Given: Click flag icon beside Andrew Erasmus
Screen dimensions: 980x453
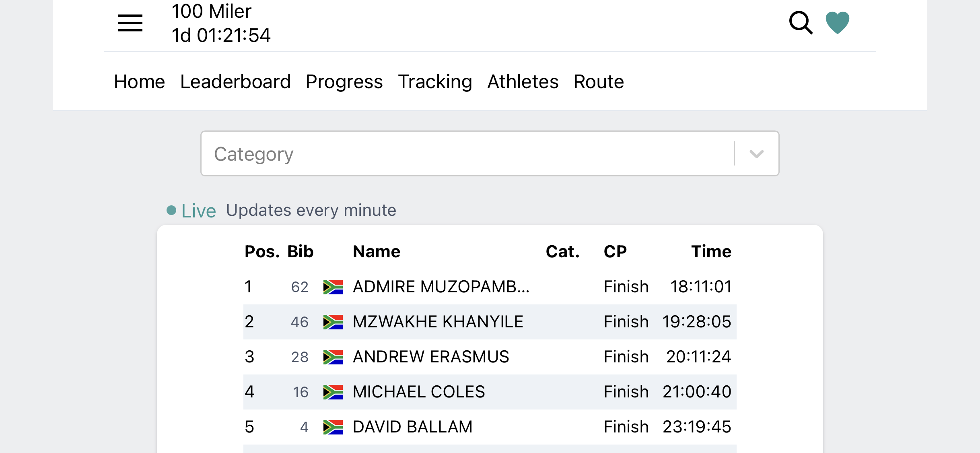Looking at the screenshot, I should tap(333, 357).
